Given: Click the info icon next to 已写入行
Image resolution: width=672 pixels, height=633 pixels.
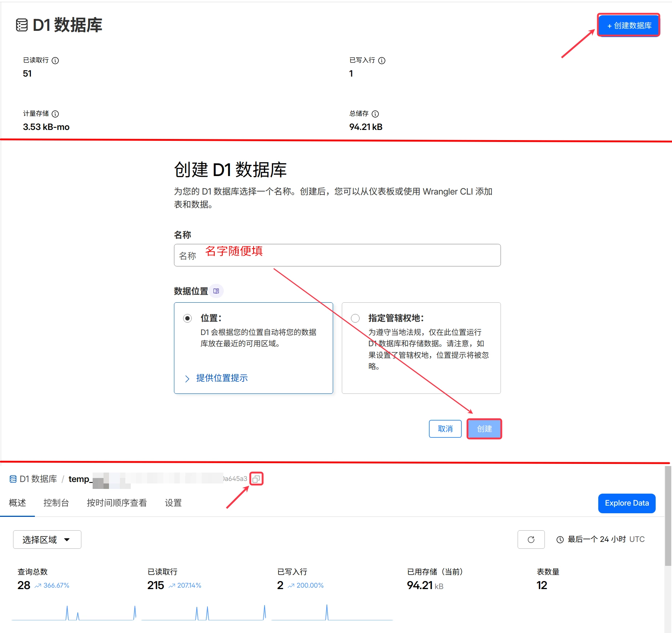Looking at the screenshot, I should pos(382,61).
